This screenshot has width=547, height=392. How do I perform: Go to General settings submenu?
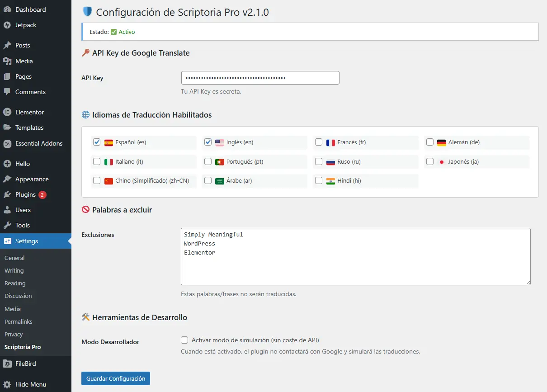pos(14,258)
